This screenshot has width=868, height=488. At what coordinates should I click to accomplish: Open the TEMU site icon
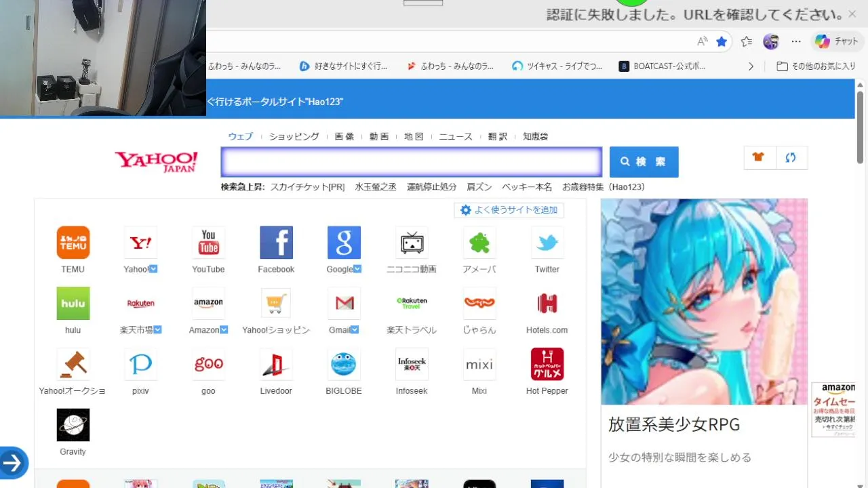pos(73,243)
